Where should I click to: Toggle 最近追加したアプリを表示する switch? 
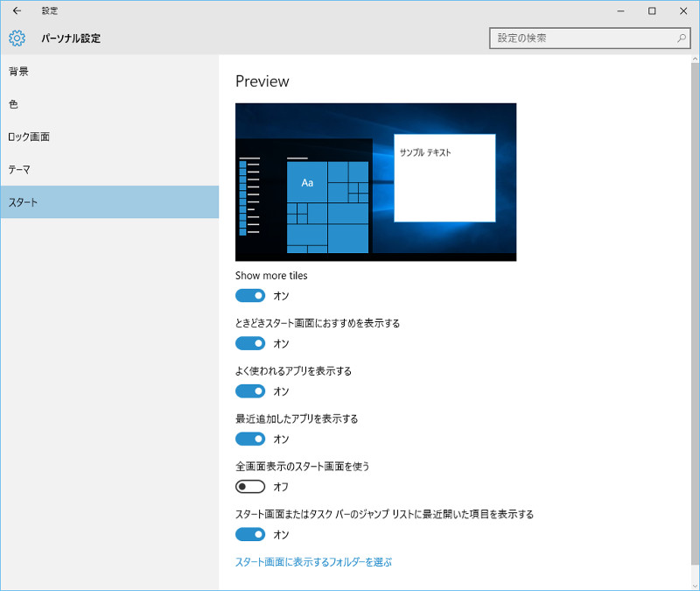250,440
